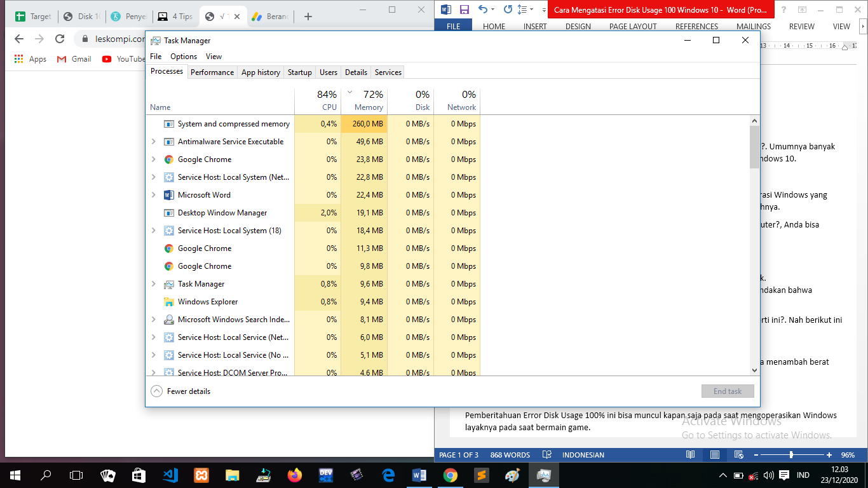The image size is (868, 488).
Task: Open XAMPP from taskbar
Action: point(201,475)
